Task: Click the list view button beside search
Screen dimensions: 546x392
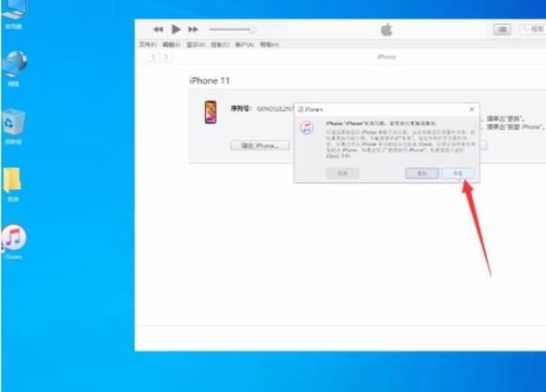Action: click(x=502, y=30)
